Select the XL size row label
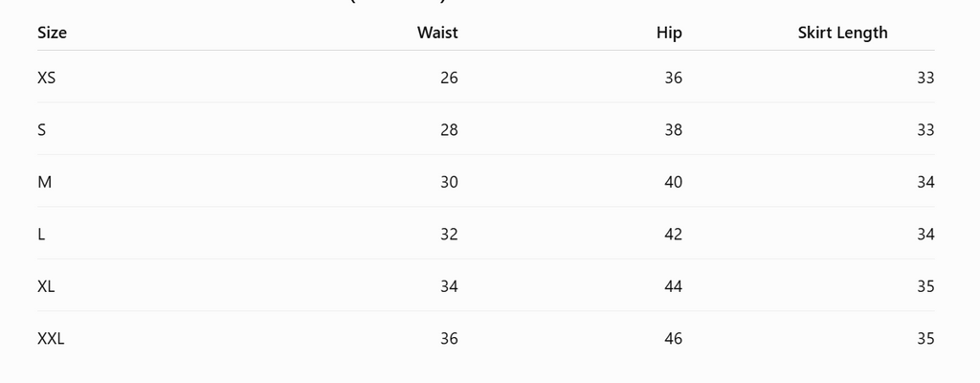The height and width of the screenshot is (383, 980). [x=46, y=286]
